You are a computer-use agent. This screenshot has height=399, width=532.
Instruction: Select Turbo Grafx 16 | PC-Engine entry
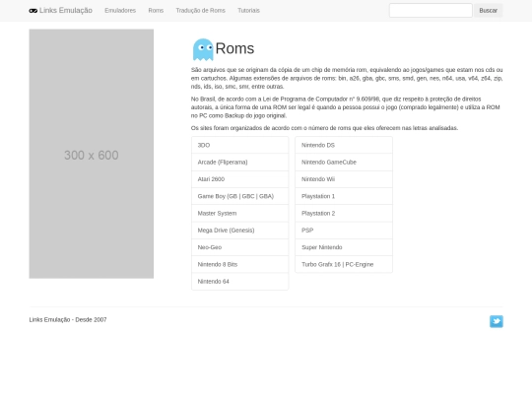(344, 264)
